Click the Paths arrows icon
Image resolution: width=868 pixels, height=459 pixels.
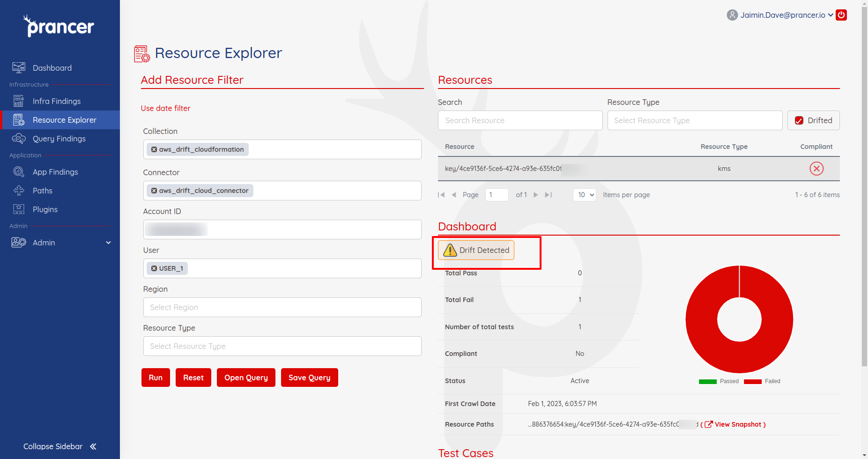click(x=19, y=191)
